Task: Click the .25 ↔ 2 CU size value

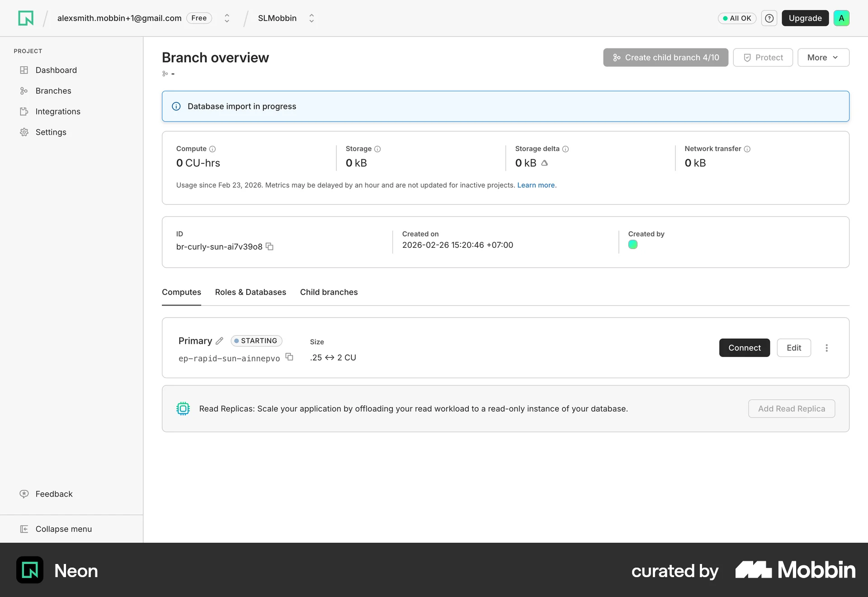Action: [333, 357]
